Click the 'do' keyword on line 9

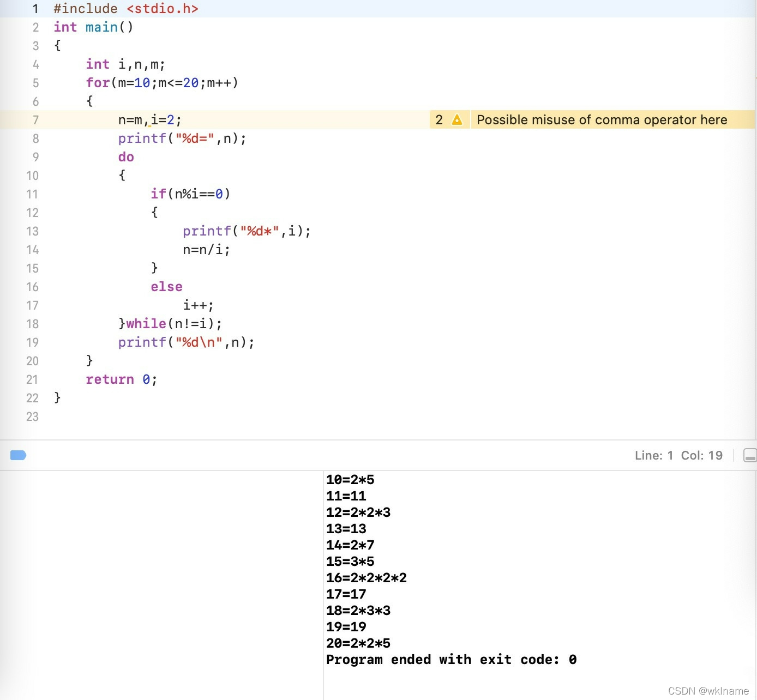(x=126, y=157)
